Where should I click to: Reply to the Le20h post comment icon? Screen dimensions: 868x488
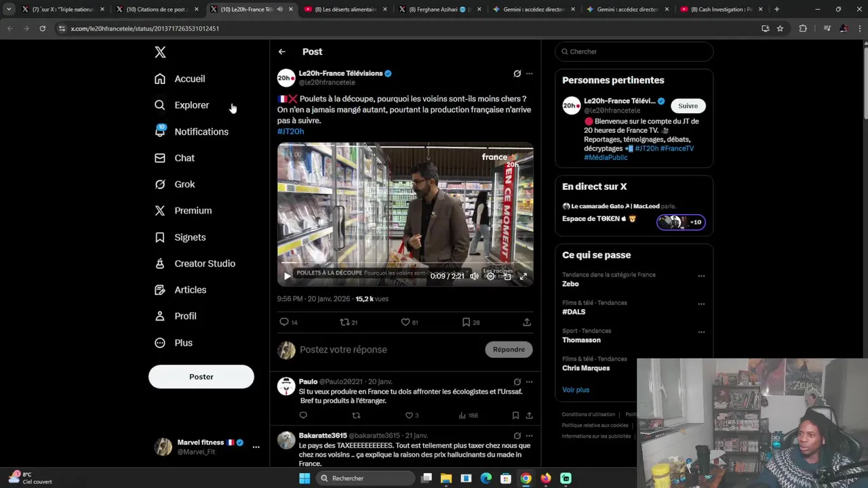coord(284,322)
